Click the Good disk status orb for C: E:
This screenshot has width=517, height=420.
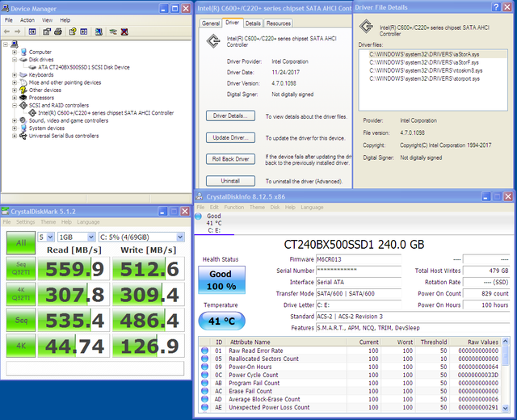tap(198, 216)
